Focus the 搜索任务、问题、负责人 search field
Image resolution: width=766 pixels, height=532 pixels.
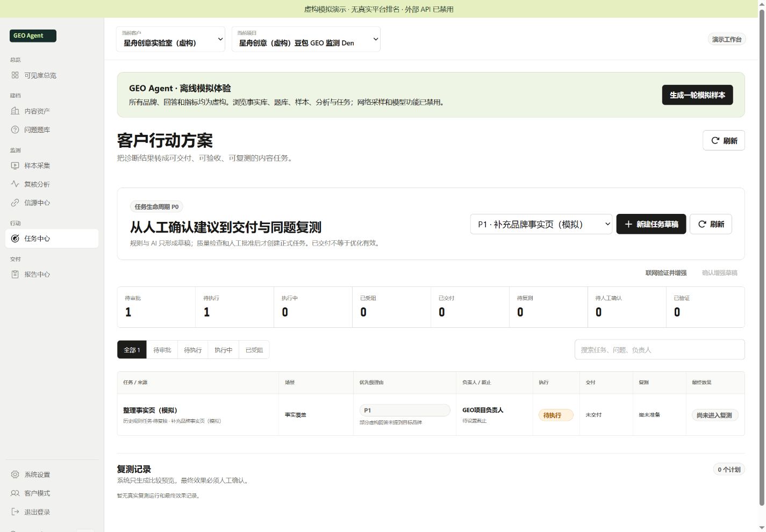coord(660,349)
